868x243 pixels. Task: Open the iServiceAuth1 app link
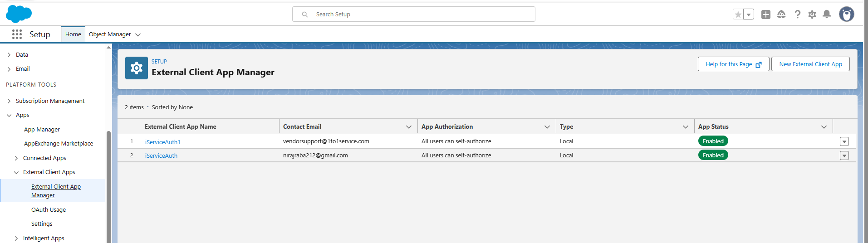[162, 142]
